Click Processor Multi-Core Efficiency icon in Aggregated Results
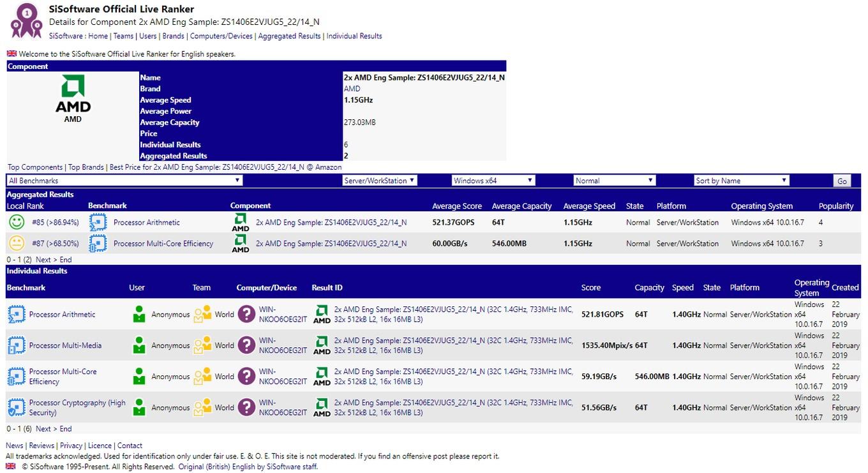This screenshot has width=868, height=473. (x=98, y=243)
